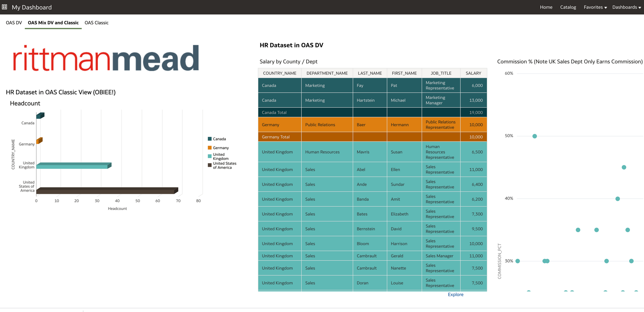Click the dashboard grid icon beside My Dashboard
The width and height of the screenshot is (644, 312).
(5, 7)
